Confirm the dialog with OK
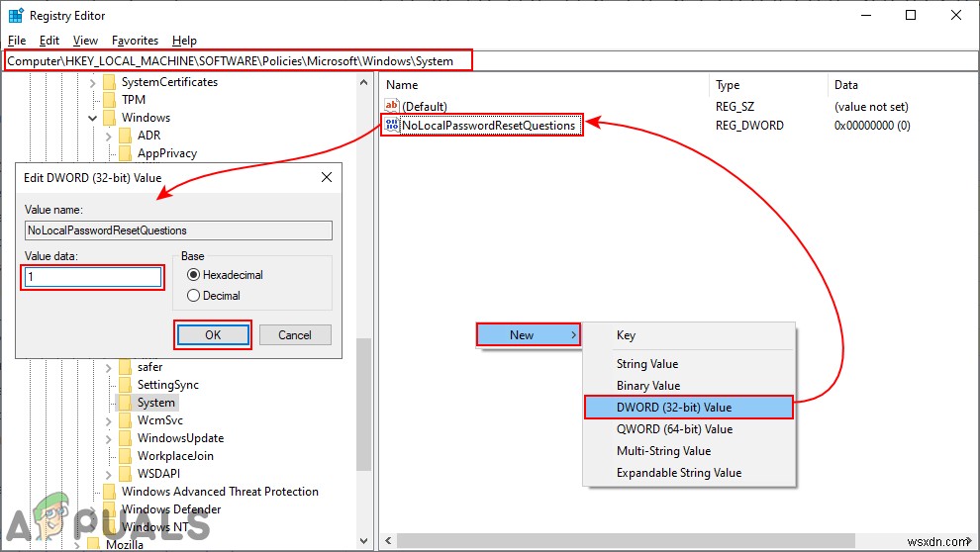This screenshot has height=552, width=980. pyautogui.click(x=213, y=334)
